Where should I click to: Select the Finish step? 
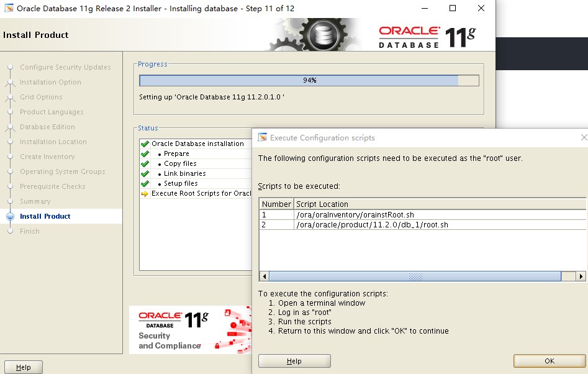(30, 232)
